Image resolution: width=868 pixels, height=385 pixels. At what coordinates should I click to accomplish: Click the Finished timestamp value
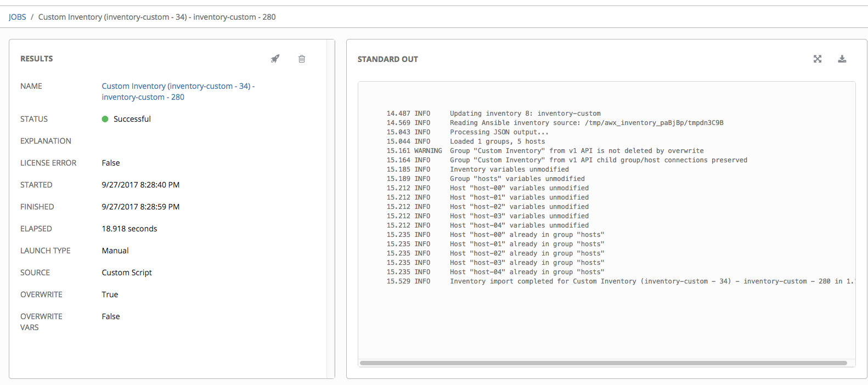tap(140, 207)
